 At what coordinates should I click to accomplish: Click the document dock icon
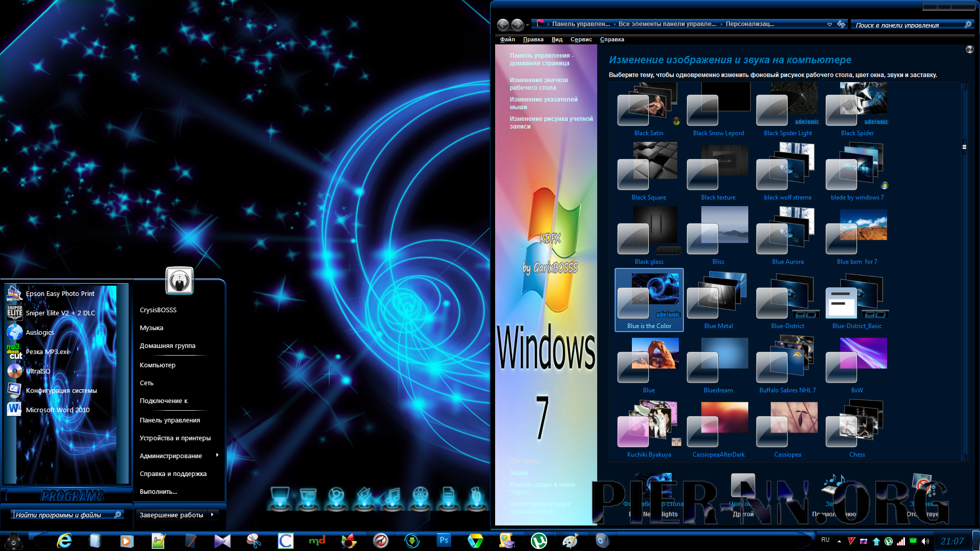pyautogui.click(x=448, y=498)
